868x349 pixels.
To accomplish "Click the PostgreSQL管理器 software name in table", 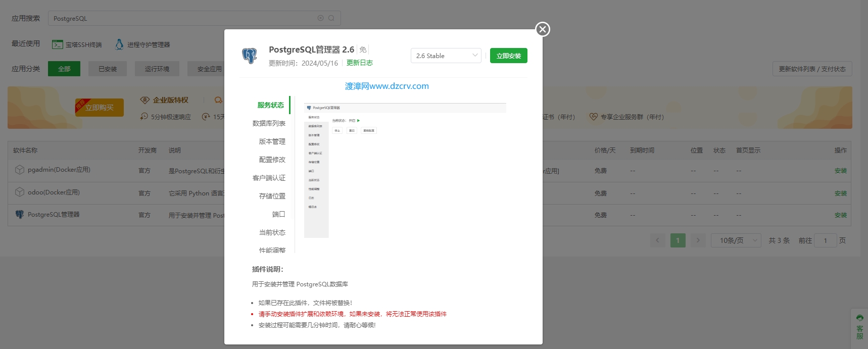I will click(54, 214).
